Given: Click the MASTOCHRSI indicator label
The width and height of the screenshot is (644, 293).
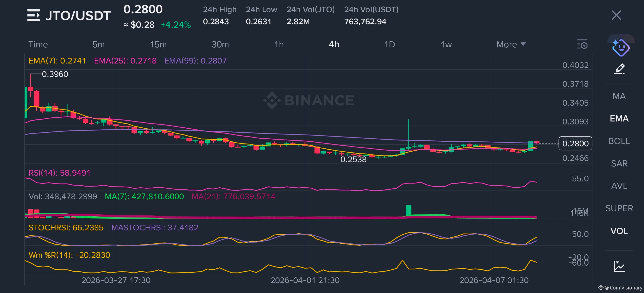Looking at the screenshot, I should click(x=155, y=227).
